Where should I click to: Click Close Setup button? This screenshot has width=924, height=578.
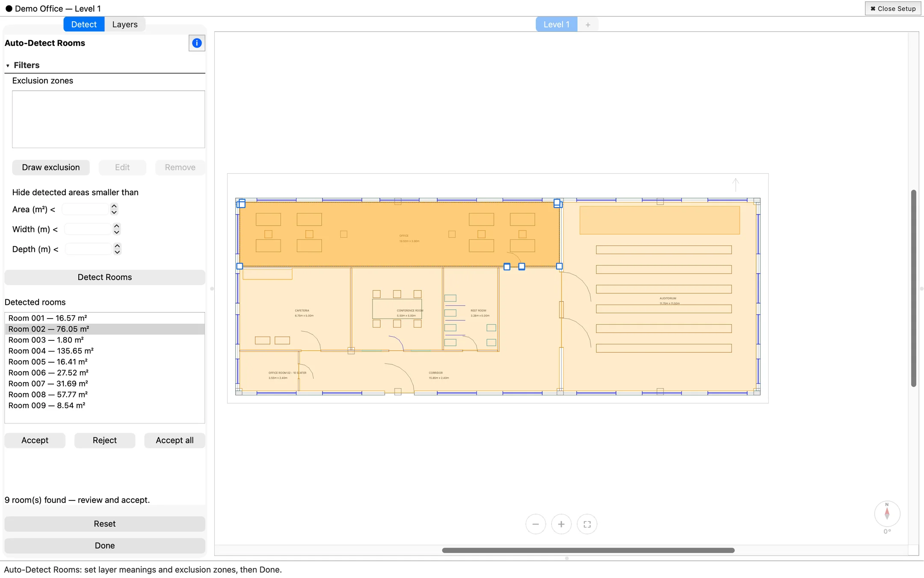(x=893, y=9)
